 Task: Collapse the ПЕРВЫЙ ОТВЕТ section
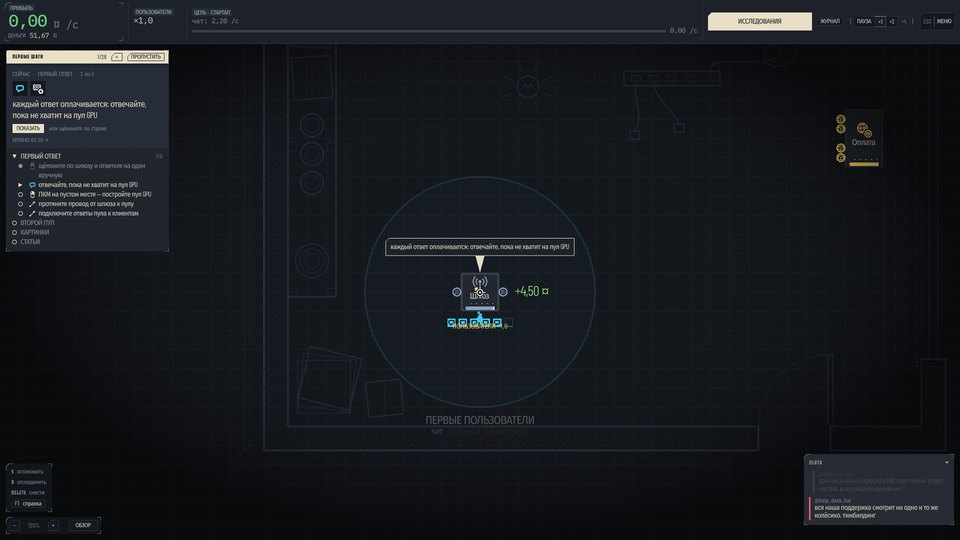coord(15,156)
